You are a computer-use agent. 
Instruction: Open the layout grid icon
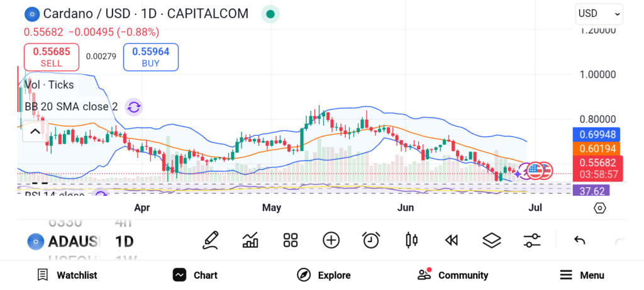click(x=291, y=240)
